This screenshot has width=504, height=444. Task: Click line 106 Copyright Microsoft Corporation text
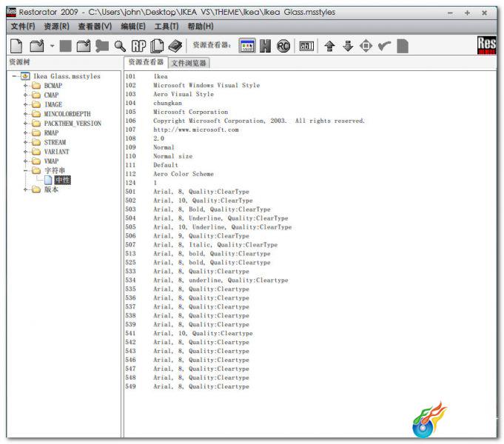(259, 121)
